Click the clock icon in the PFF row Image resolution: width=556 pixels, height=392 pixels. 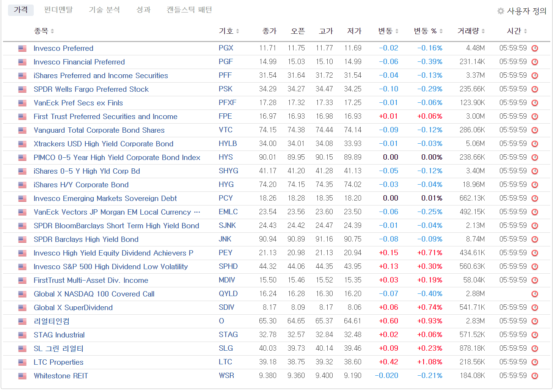pyautogui.click(x=535, y=76)
